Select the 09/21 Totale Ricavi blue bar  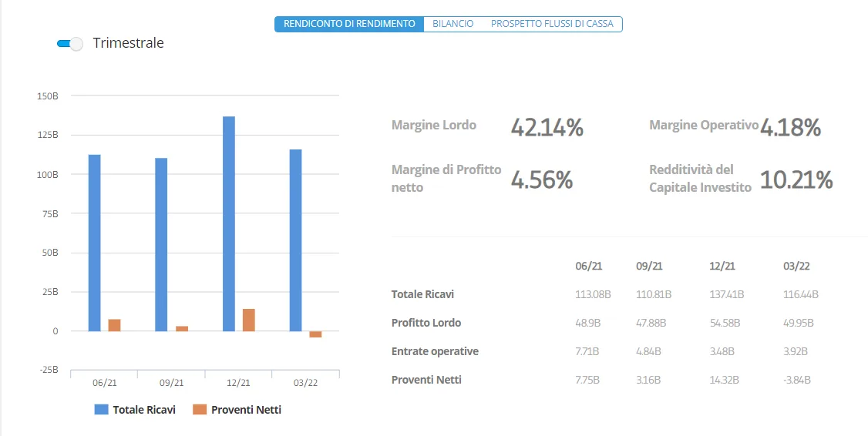point(161,244)
